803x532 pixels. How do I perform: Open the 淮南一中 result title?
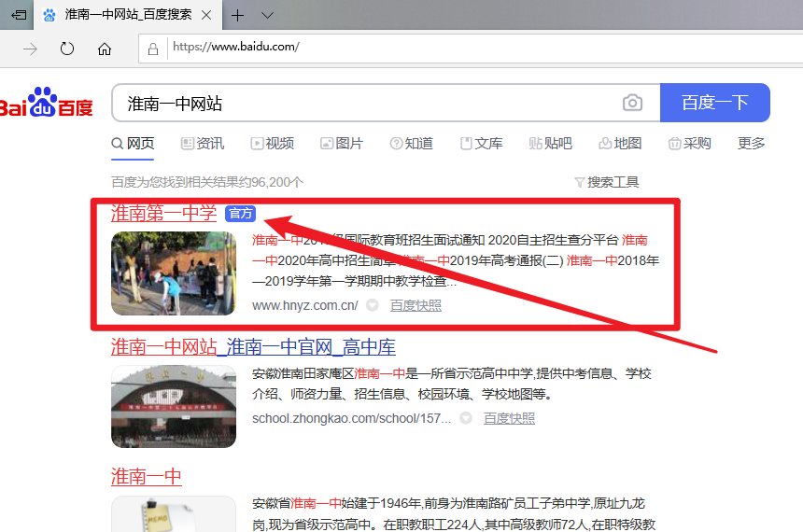click(x=147, y=476)
